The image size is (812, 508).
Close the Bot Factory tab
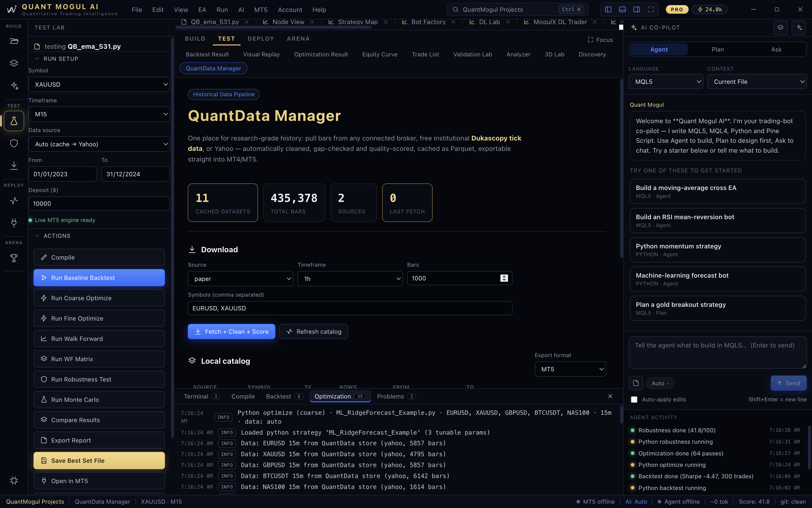(x=453, y=22)
